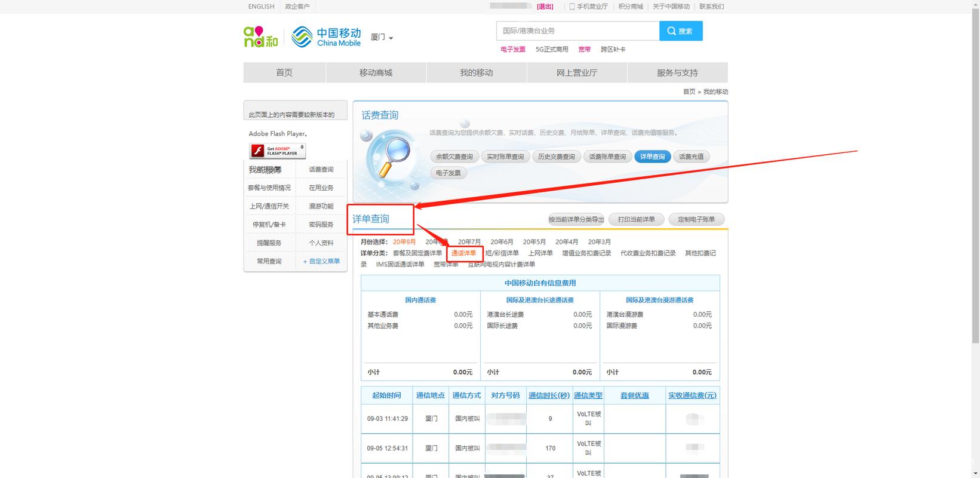Go to the 首页 main nav tab
The height and width of the screenshot is (478, 980).
click(284, 72)
